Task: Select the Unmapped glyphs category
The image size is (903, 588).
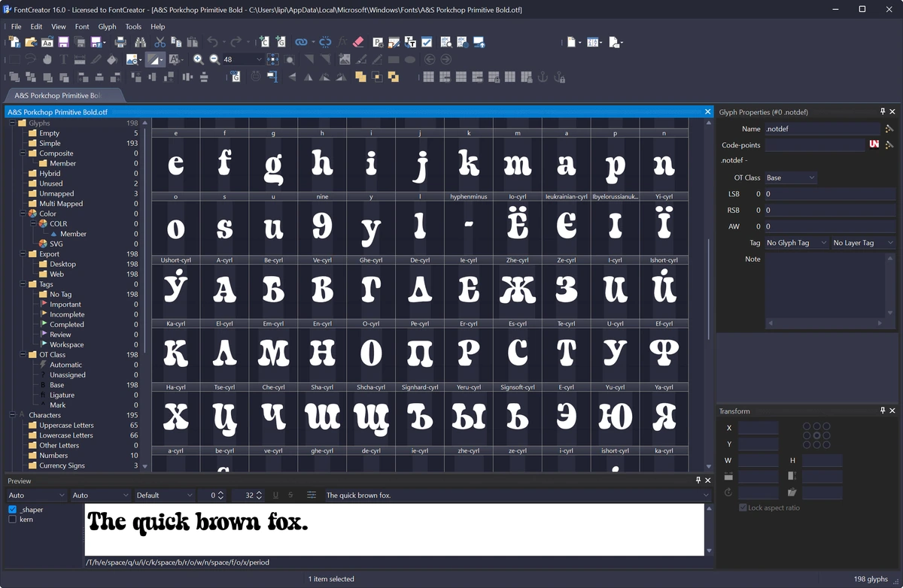Action: pyautogui.click(x=56, y=193)
